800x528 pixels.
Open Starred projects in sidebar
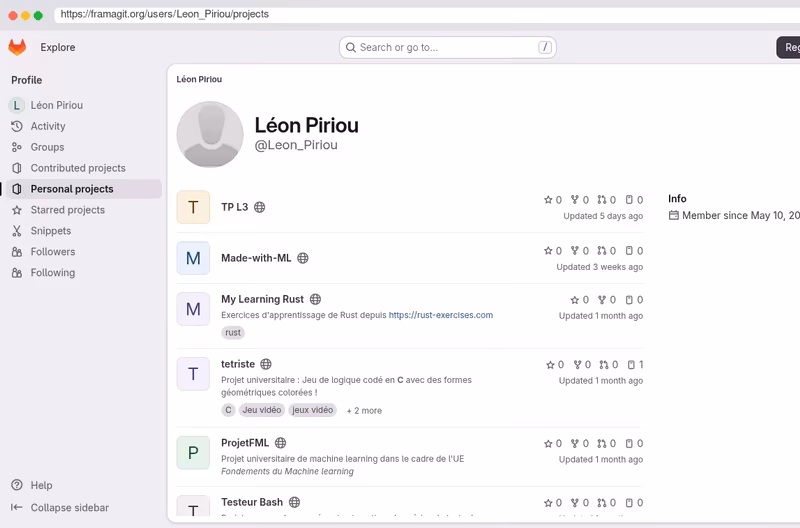pyautogui.click(x=82, y=210)
